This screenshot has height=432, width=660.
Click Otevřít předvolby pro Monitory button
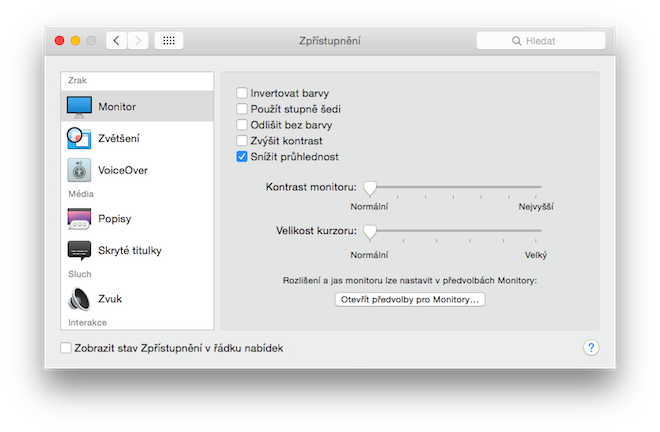click(x=409, y=299)
